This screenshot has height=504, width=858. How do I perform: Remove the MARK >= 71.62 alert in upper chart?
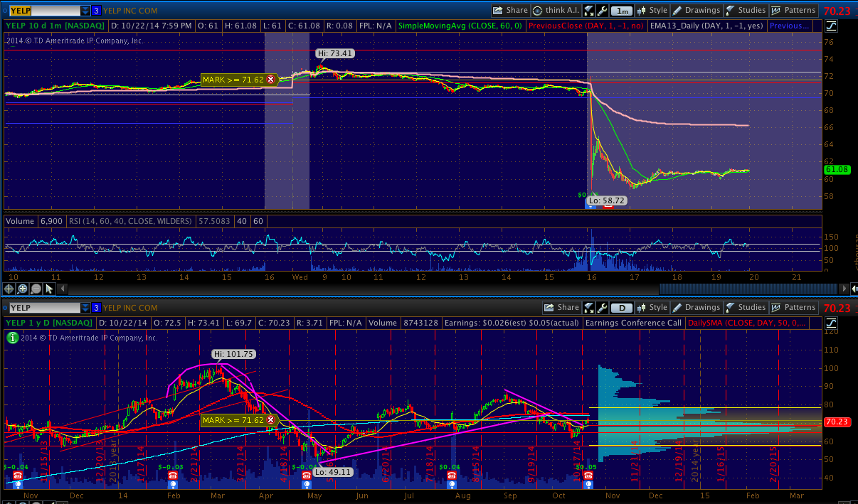(x=270, y=80)
